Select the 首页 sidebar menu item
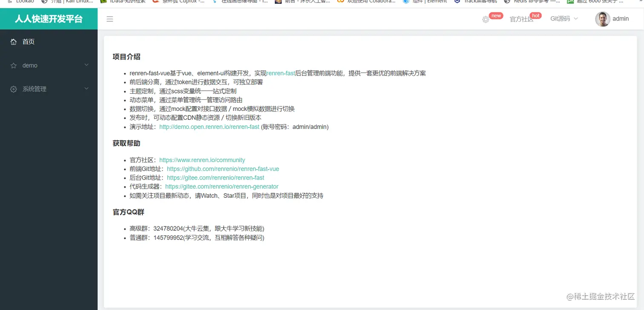Image resolution: width=644 pixels, height=310 pixels. 29,41
